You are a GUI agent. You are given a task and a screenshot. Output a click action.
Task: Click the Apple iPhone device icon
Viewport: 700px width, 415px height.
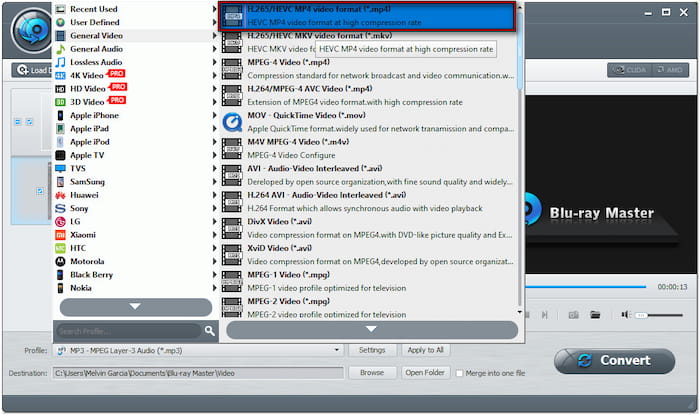point(60,116)
